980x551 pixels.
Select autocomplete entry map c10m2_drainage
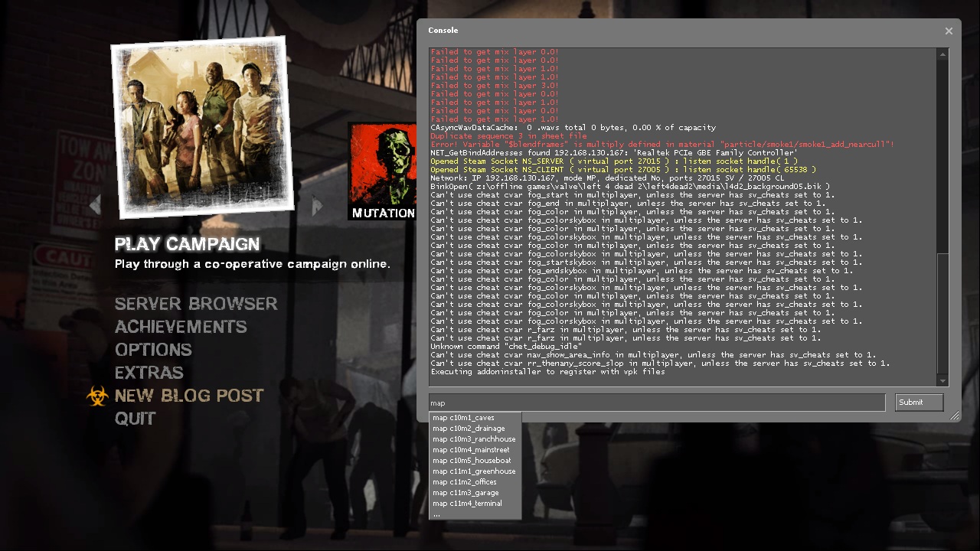tap(475, 429)
